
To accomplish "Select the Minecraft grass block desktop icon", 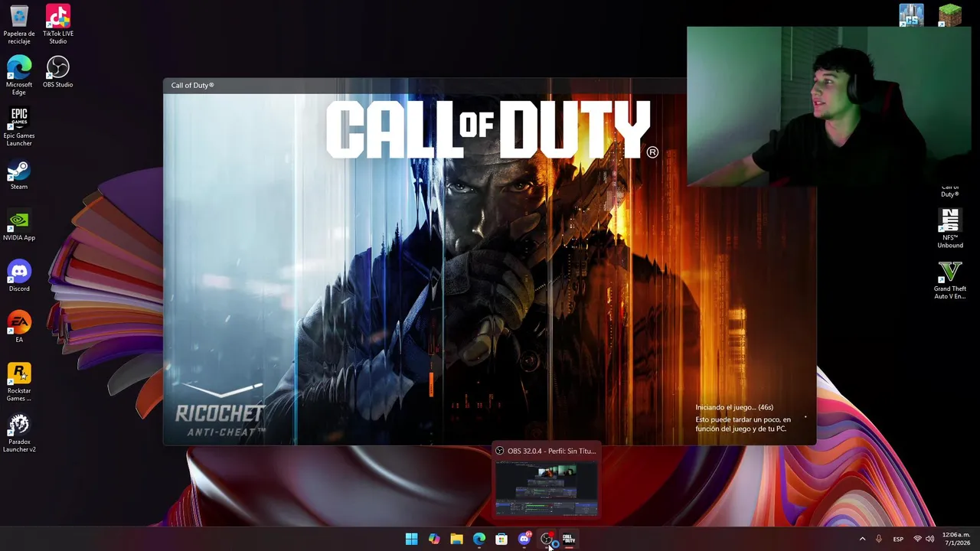I will 950,15.
